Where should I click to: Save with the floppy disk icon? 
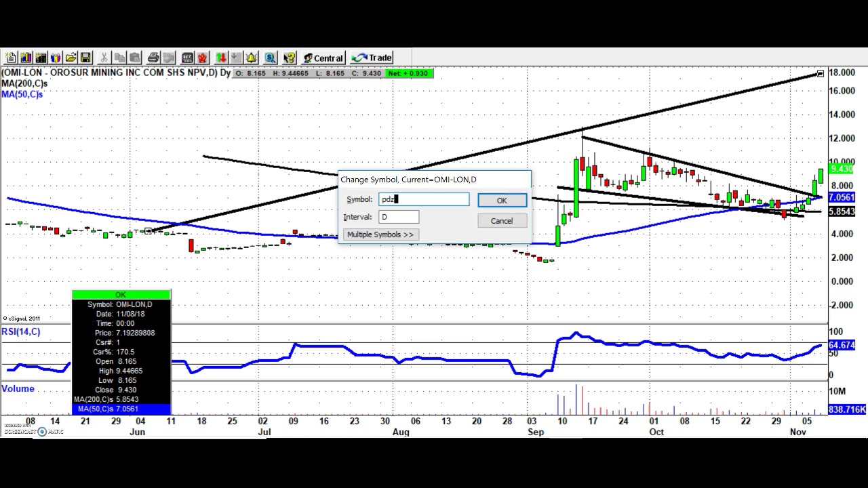(x=85, y=58)
